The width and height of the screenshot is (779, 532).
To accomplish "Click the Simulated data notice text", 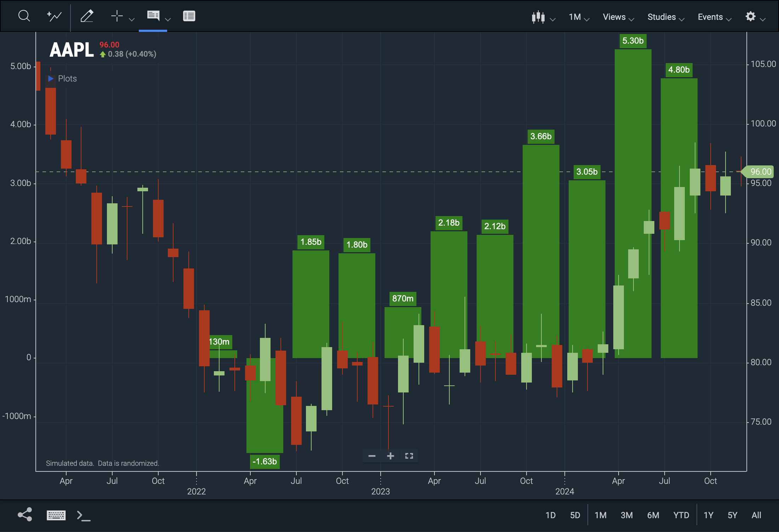I will [x=102, y=463].
